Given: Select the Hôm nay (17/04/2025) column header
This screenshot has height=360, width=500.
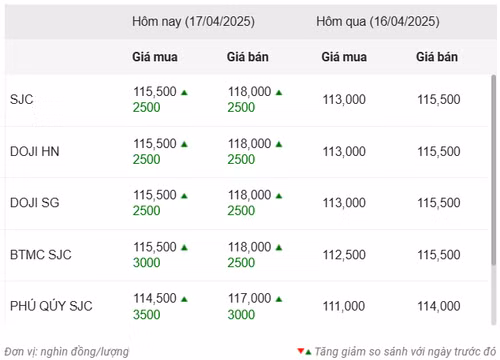Looking at the screenshot, I should click(193, 22).
